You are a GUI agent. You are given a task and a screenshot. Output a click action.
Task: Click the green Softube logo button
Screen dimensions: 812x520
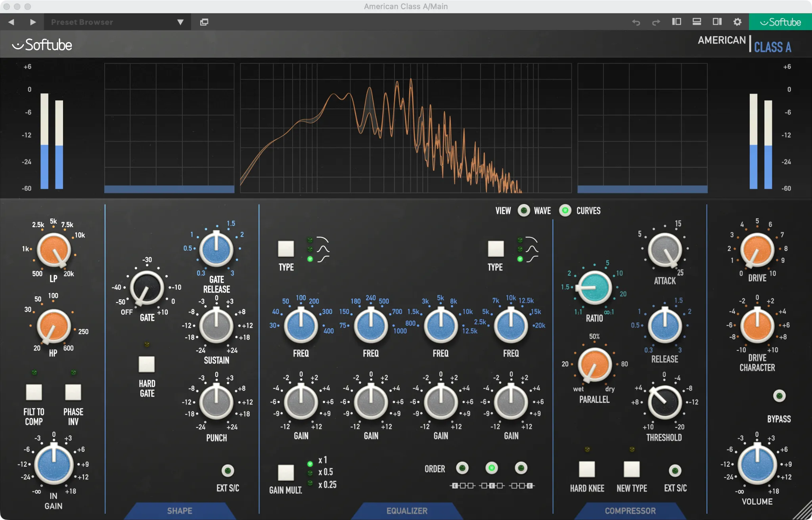[780, 22]
